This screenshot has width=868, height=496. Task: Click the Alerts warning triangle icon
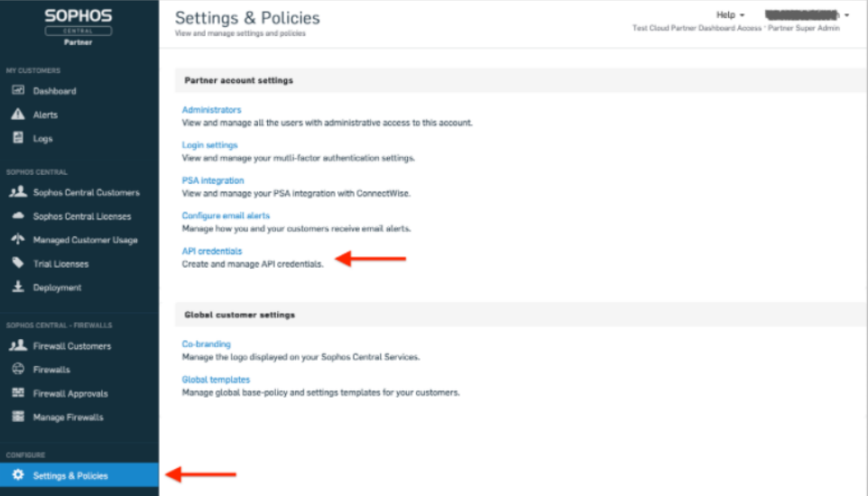(x=17, y=115)
